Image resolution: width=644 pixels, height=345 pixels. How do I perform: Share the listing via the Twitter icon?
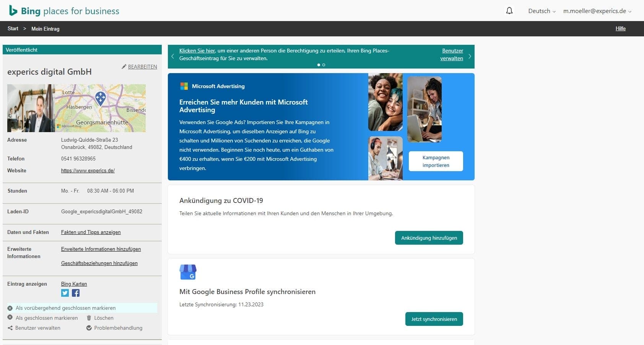(x=65, y=293)
